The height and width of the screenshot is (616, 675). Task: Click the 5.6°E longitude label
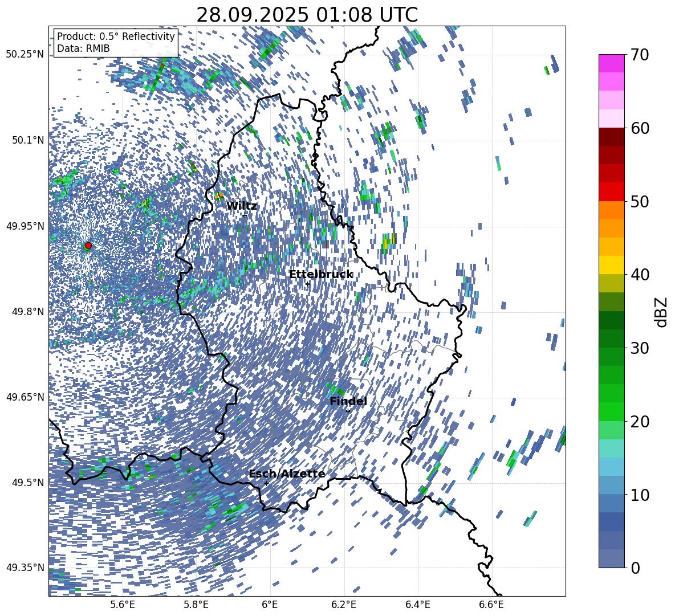click(x=123, y=605)
